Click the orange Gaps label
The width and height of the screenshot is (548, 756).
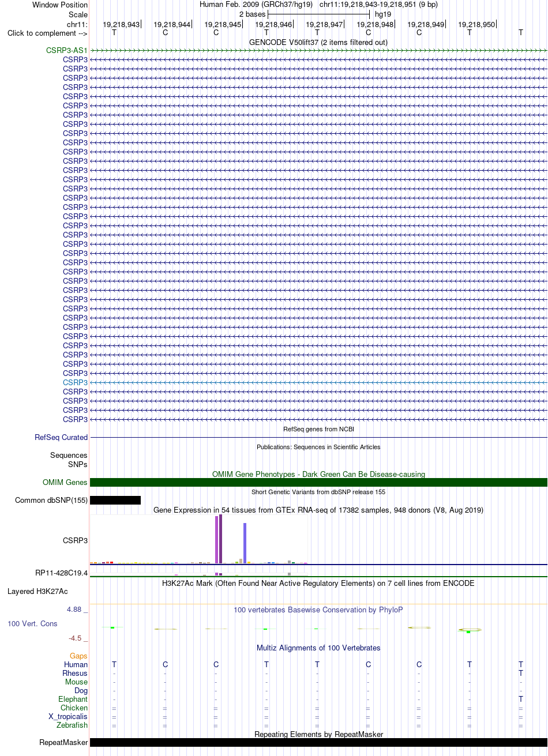point(78,656)
